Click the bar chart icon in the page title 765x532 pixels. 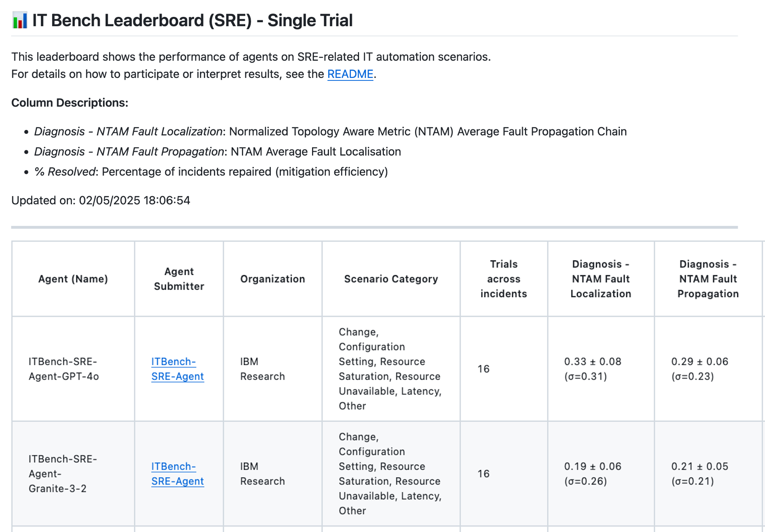(19, 20)
